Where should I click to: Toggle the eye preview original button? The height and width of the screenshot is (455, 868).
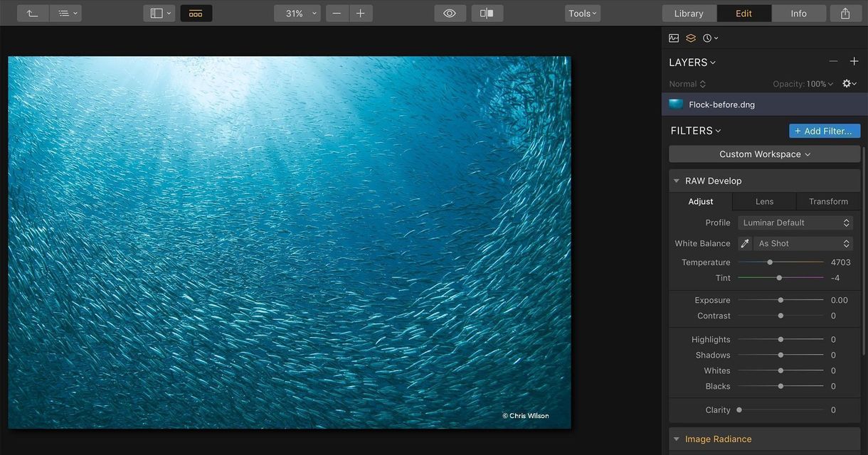(x=450, y=13)
